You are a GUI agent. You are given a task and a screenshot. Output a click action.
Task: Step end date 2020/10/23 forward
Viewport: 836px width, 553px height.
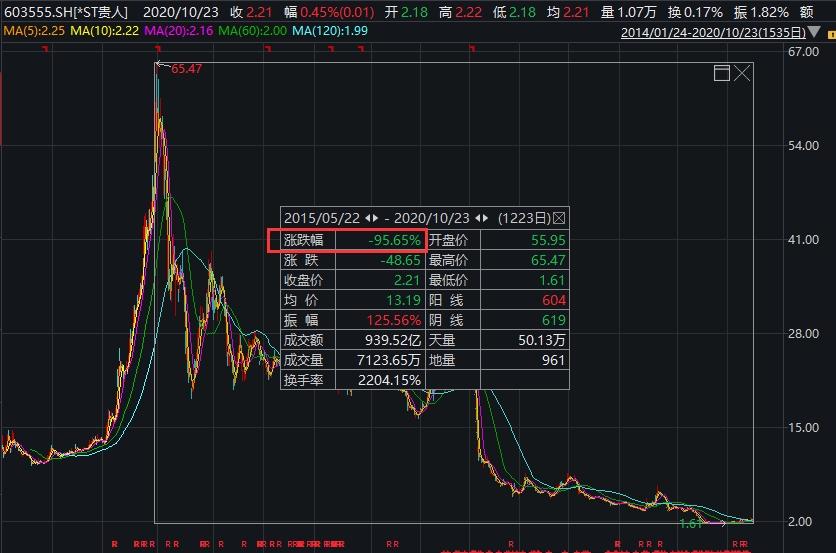[487, 218]
